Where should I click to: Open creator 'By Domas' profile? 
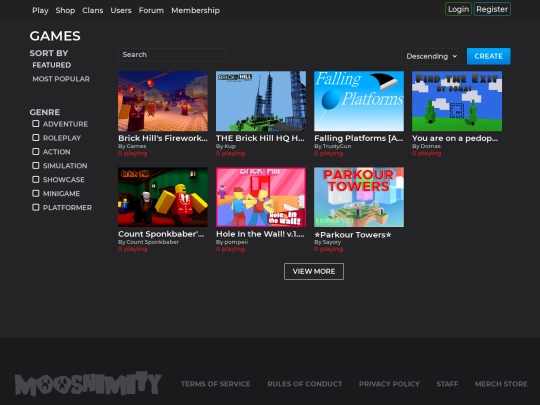[x=426, y=146]
